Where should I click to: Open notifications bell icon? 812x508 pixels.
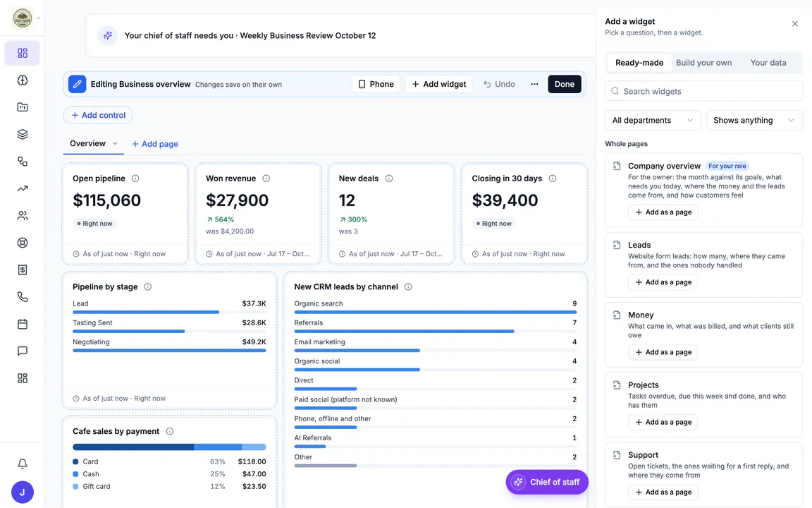tap(23, 464)
